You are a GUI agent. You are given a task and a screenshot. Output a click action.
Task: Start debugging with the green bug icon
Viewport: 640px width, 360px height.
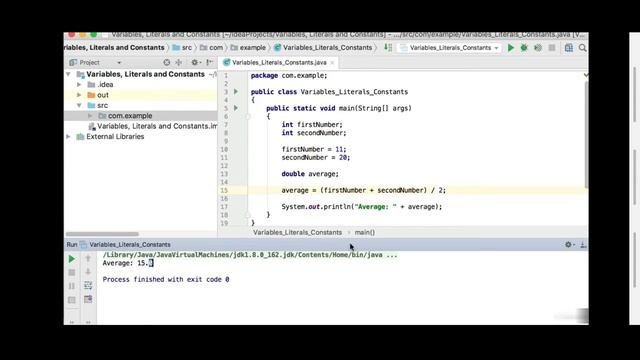(x=524, y=48)
